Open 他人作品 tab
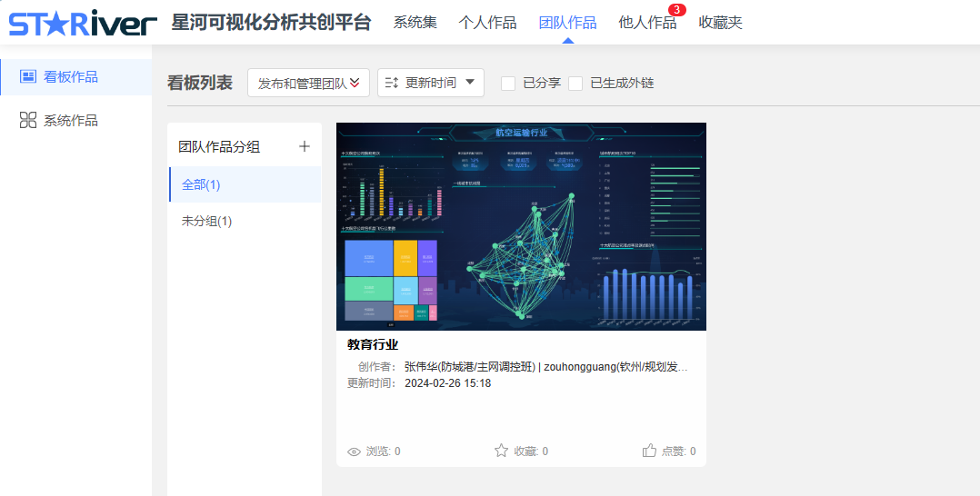The width and height of the screenshot is (980, 496). click(x=647, y=23)
